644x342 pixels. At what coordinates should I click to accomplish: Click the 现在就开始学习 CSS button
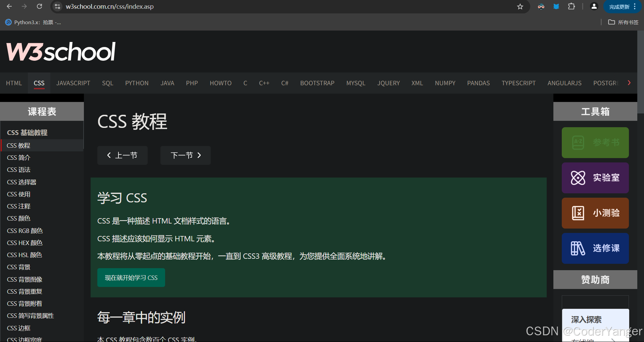[131, 278]
